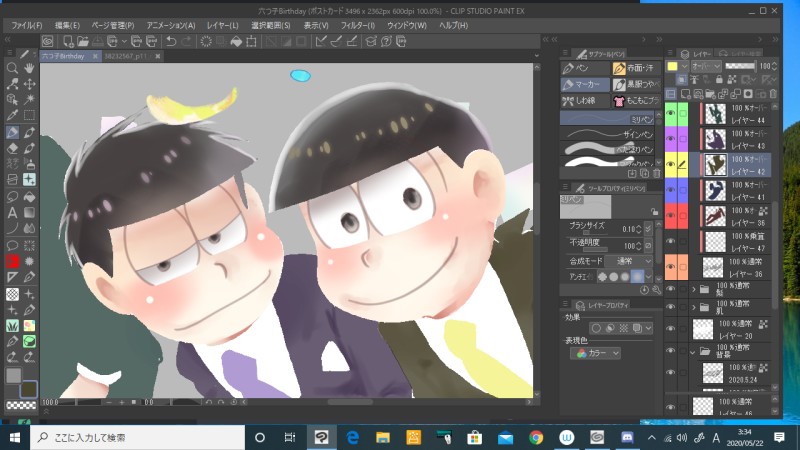800x450 pixels.
Task: Select the Ruler triangle tool
Action: 12,277
